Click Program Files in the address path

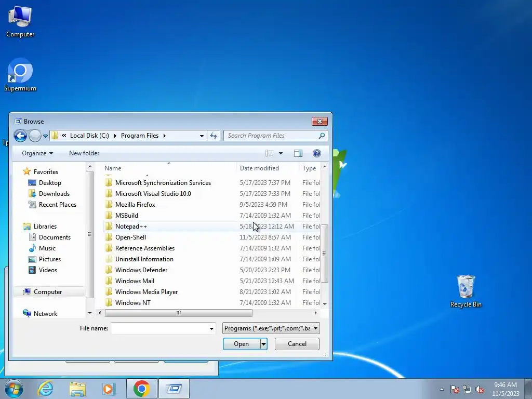(140, 136)
